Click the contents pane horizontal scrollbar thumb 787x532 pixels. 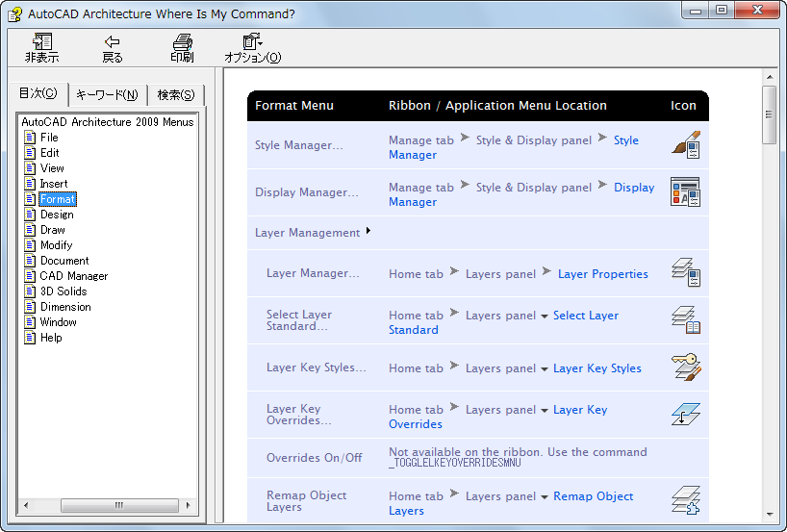[x=119, y=505]
